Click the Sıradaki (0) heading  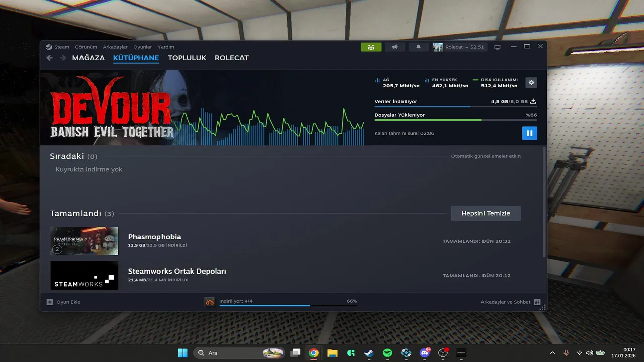(73, 156)
